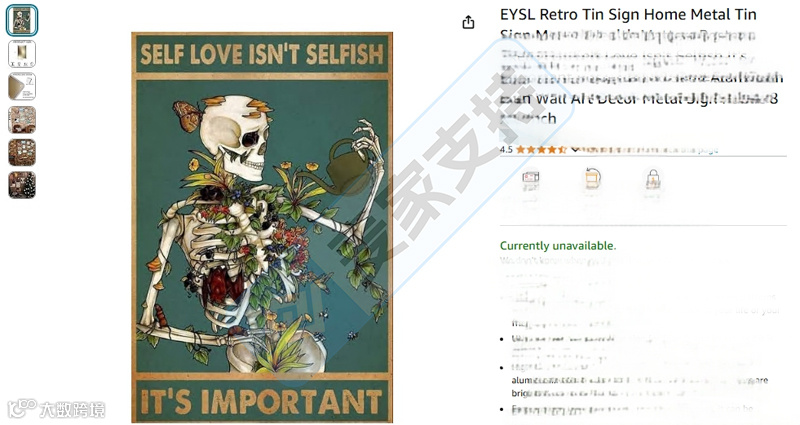Click the watermark logo in the bottom-left corner
The image size is (800, 425).
point(56,409)
